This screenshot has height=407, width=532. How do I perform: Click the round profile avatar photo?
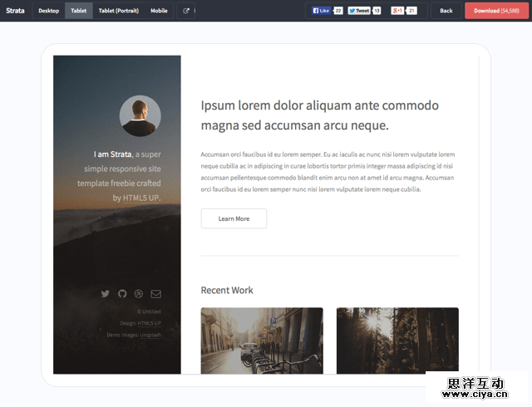click(x=140, y=115)
